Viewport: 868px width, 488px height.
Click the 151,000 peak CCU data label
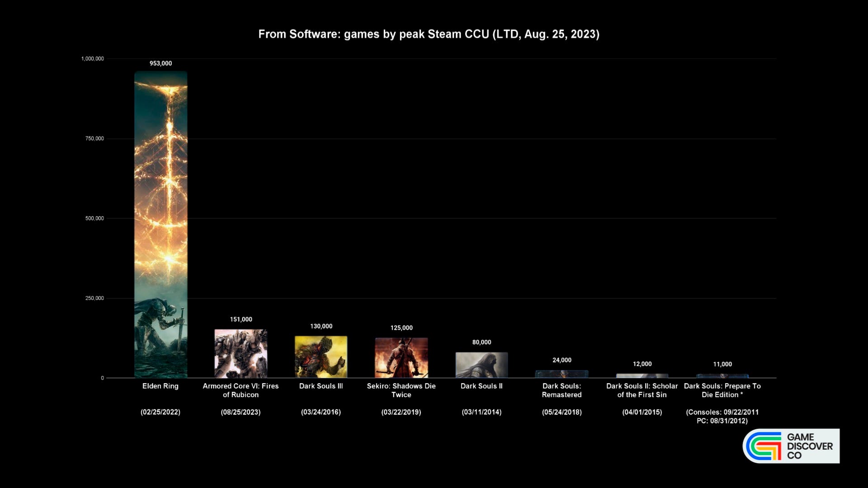pos(240,319)
